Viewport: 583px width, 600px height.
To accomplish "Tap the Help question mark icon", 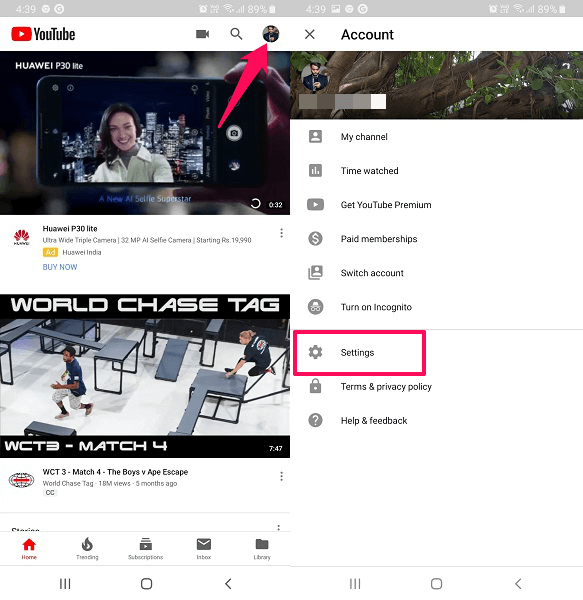I will 315,421.
